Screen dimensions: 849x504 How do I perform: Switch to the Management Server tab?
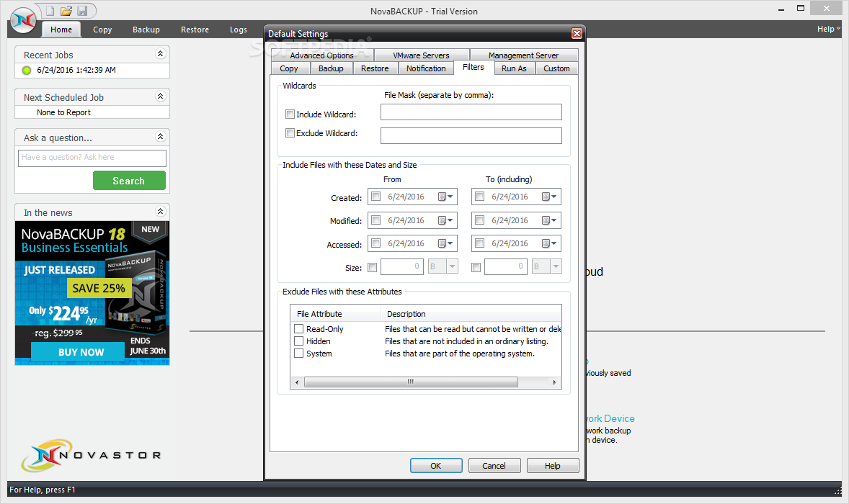(x=523, y=55)
